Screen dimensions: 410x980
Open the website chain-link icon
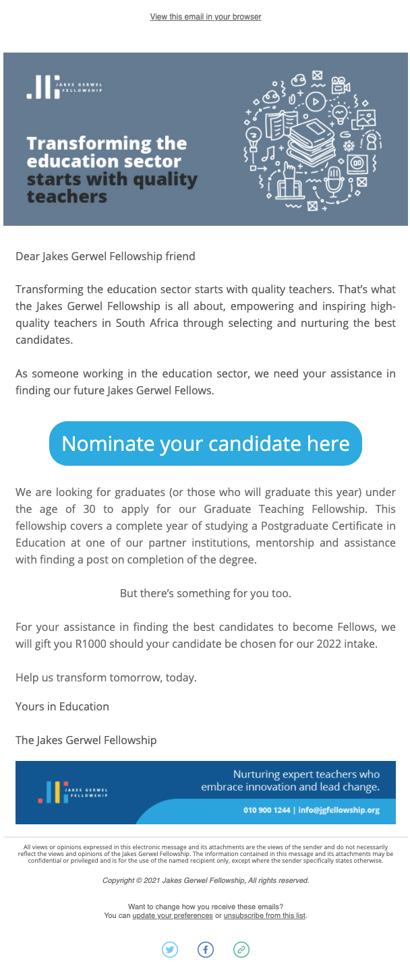coord(241,950)
